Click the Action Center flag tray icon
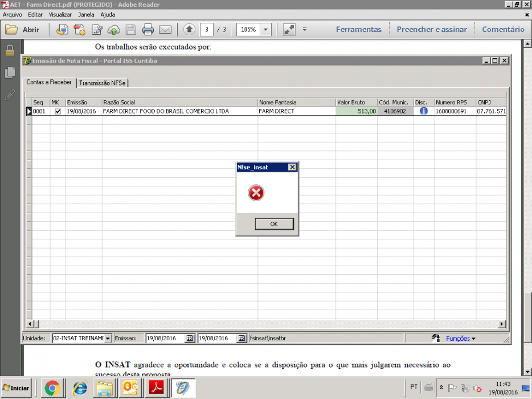Image resolution: width=532 pixels, height=399 pixels. point(452,388)
